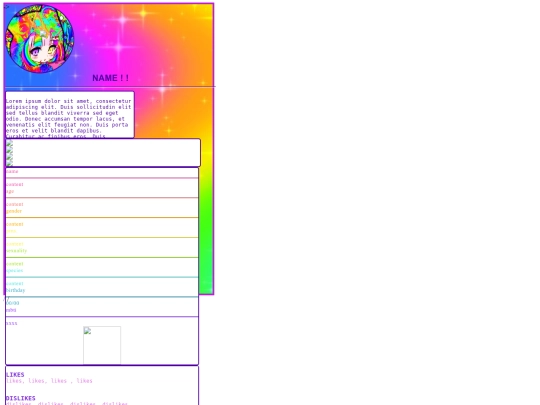Click the "content" text above the gender label

pos(15,204)
